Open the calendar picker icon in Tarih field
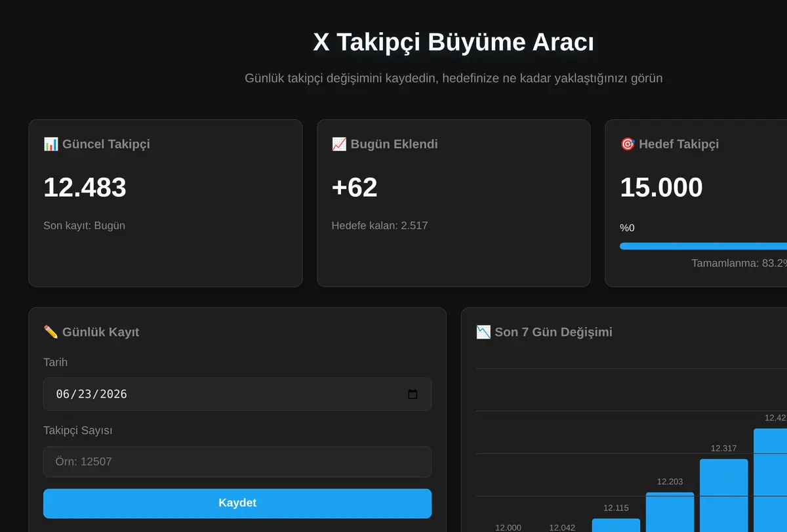 [x=413, y=394]
